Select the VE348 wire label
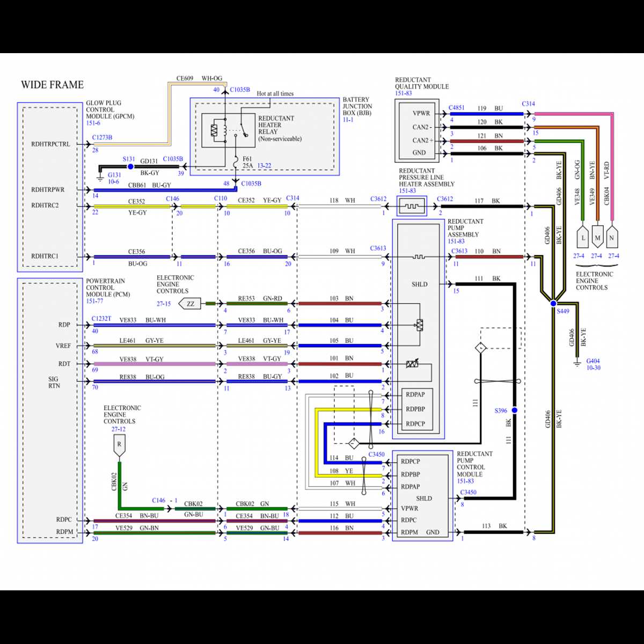 tap(578, 196)
